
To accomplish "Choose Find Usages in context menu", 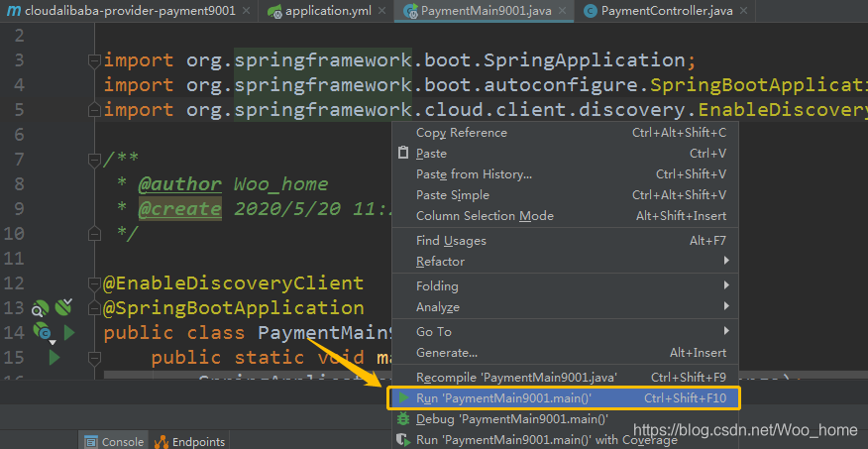I will coord(565,240).
